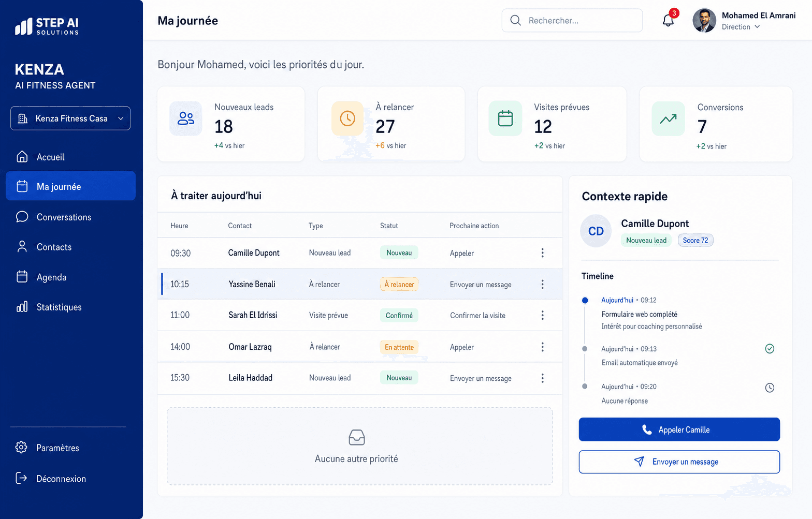Click the Appeler Camille button
The image size is (812, 519).
coord(679,429)
